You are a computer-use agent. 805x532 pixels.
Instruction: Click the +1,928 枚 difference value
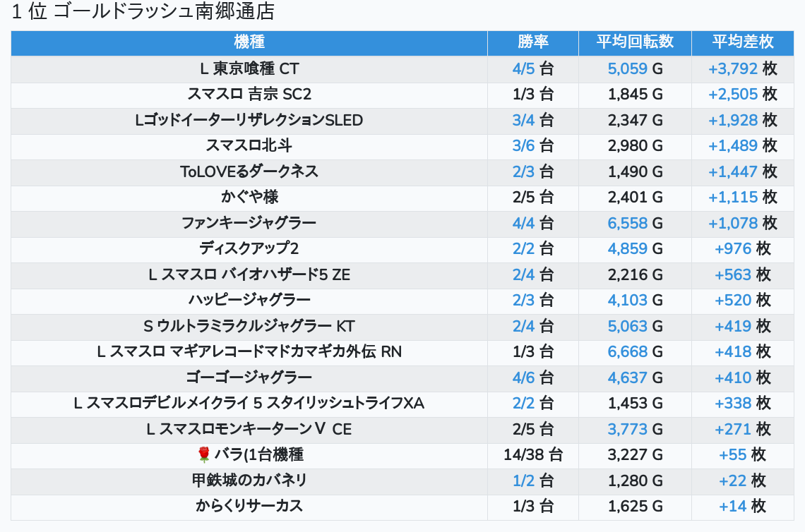click(742, 120)
